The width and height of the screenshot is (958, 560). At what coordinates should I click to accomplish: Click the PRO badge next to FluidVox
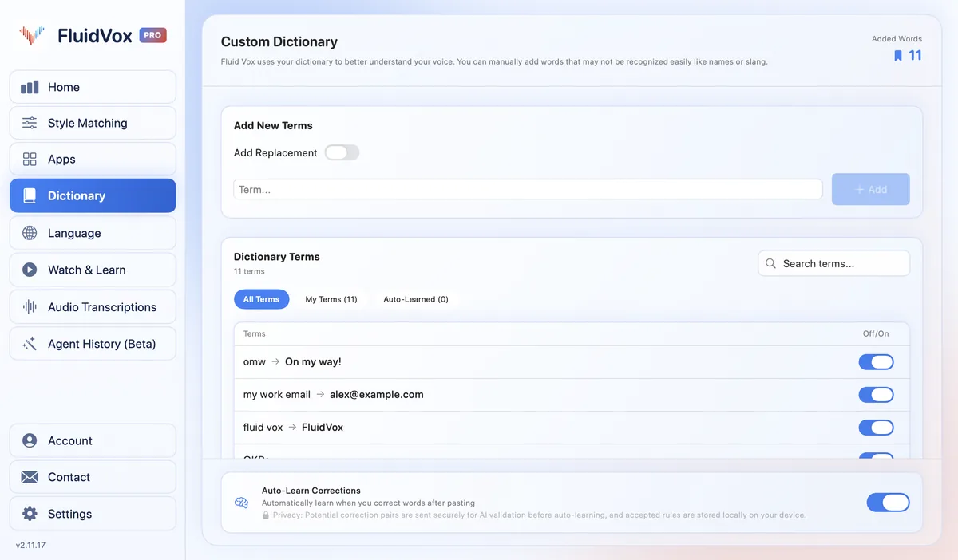pos(153,35)
